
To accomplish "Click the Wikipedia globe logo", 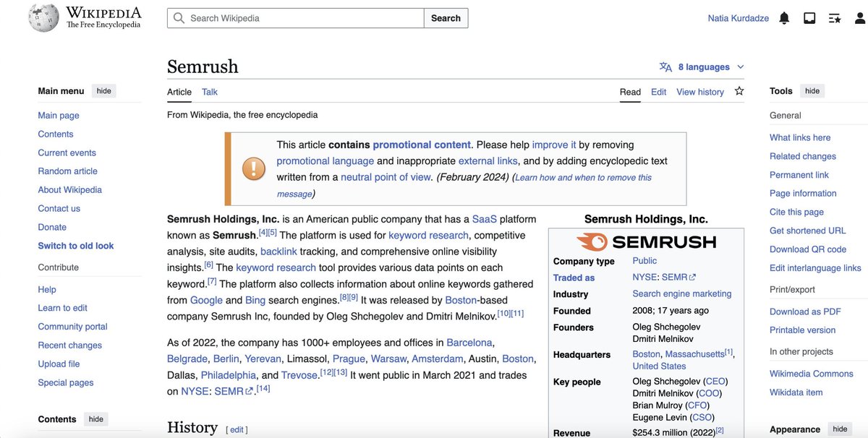I will tap(43, 18).
